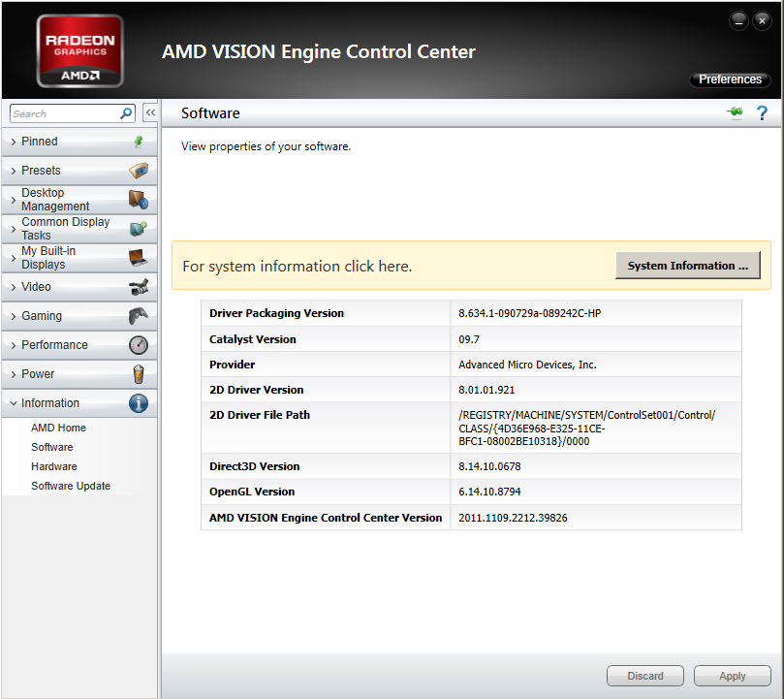Image resolution: width=784 pixels, height=699 pixels.
Task: Click the OpenGL Version label
Action: click(x=252, y=492)
